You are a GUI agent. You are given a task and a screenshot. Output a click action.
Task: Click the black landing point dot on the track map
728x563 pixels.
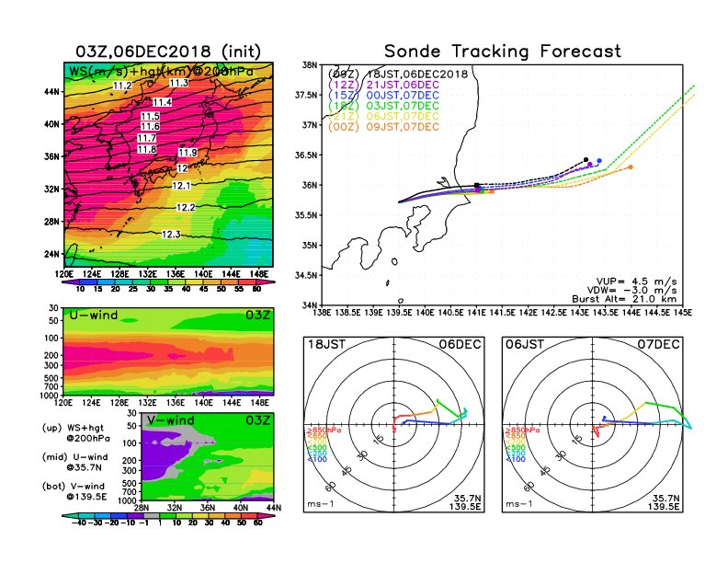[x=586, y=159]
